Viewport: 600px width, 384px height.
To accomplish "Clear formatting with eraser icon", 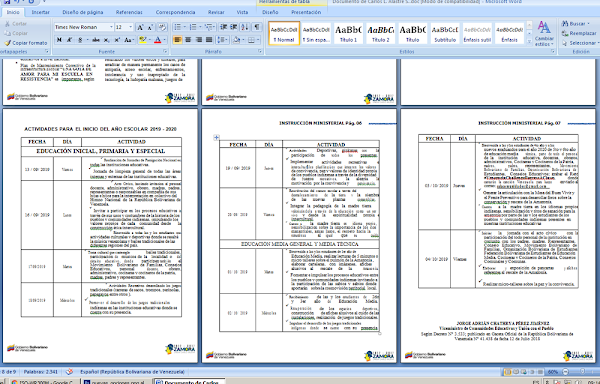I will click(x=162, y=27).
